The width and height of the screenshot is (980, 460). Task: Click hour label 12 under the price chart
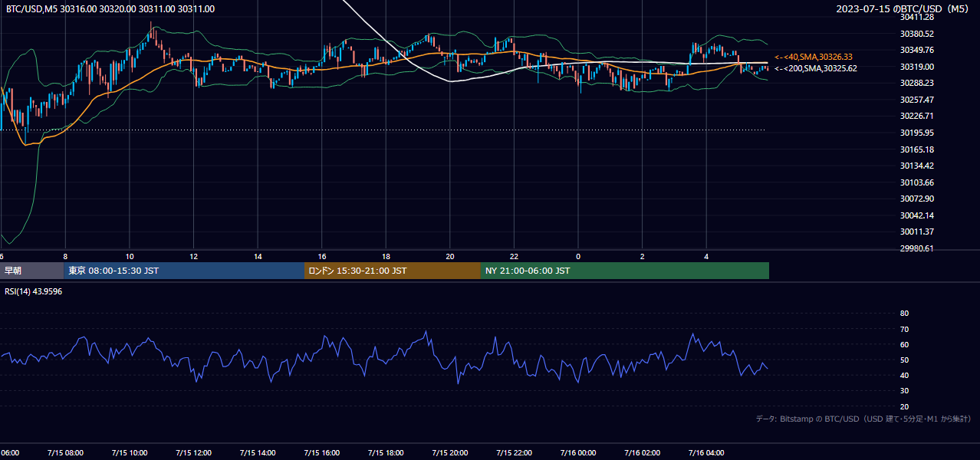[193, 256]
